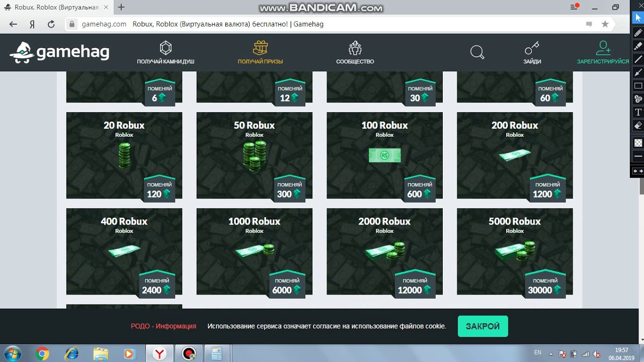Click the ЗАРЕГИСТРИРУЙСЯ link

tap(603, 61)
